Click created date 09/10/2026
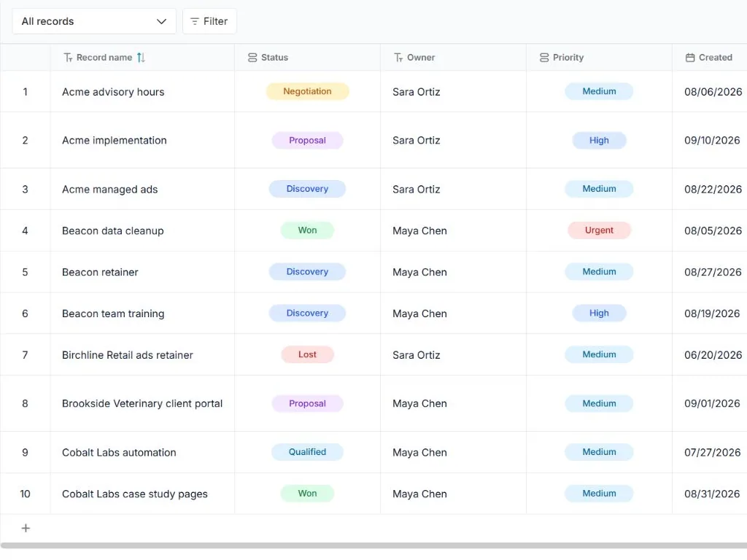This screenshot has width=747, height=560. (712, 141)
